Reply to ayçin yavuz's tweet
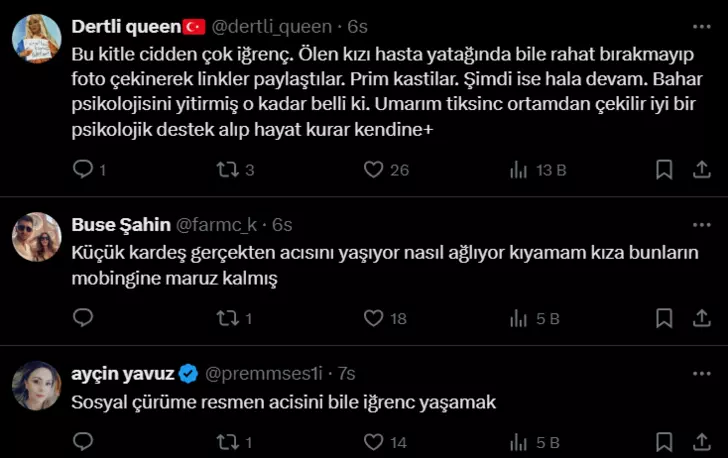Image resolution: width=728 pixels, height=458 pixels. click(x=83, y=441)
